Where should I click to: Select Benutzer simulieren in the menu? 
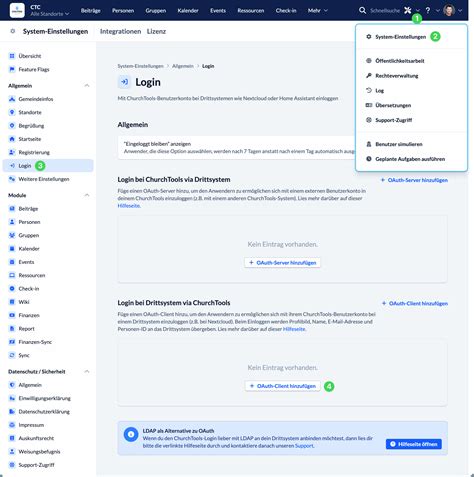click(x=411, y=144)
